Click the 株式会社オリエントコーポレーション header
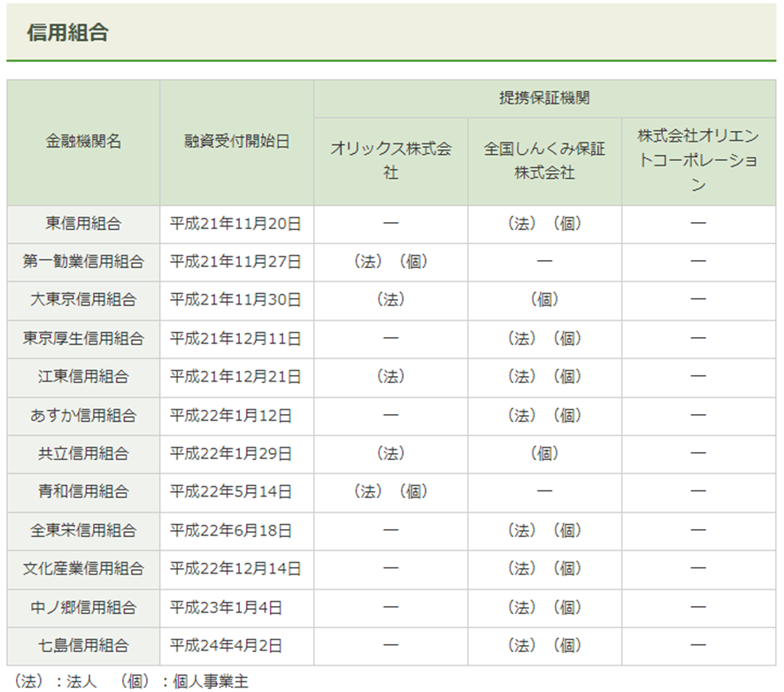This screenshot has width=784, height=692. coord(698,160)
